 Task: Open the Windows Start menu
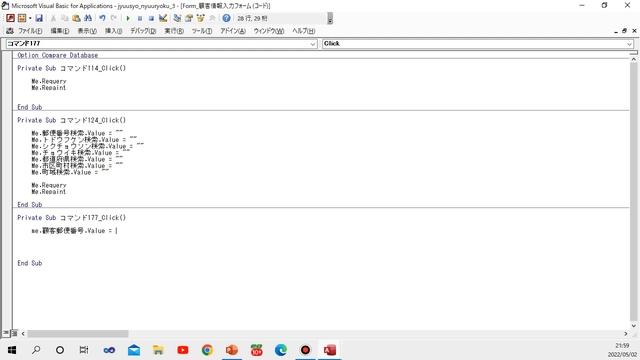coord(12,350)
